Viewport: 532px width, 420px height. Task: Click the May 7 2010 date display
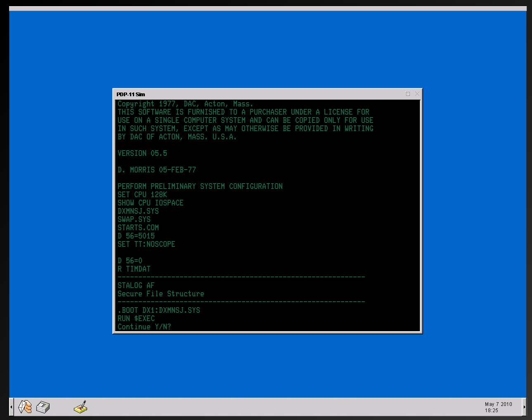pyautogui.click(x=498, y=404)
